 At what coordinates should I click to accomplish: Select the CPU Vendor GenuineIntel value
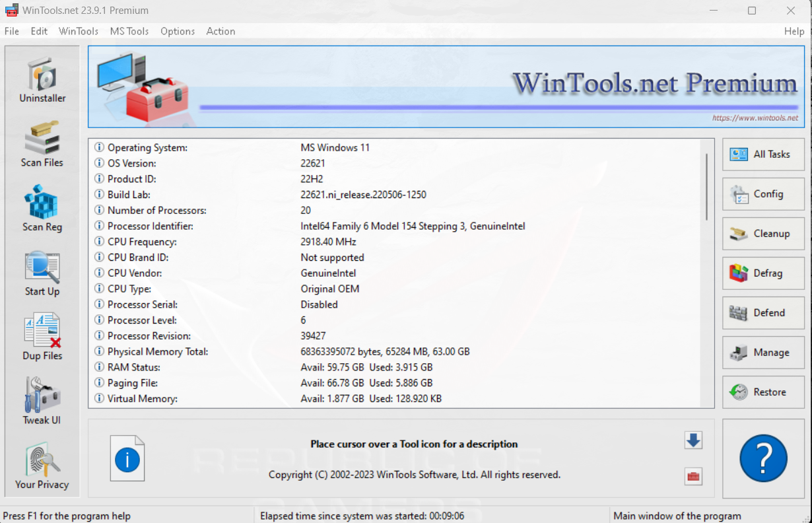[x=328, y=273]
